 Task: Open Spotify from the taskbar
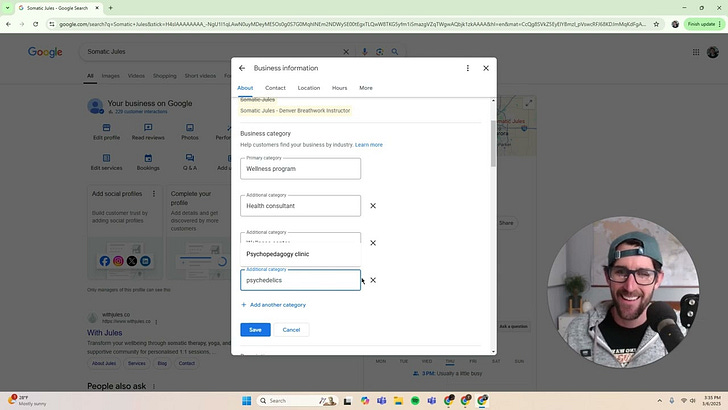coord(415,401)
